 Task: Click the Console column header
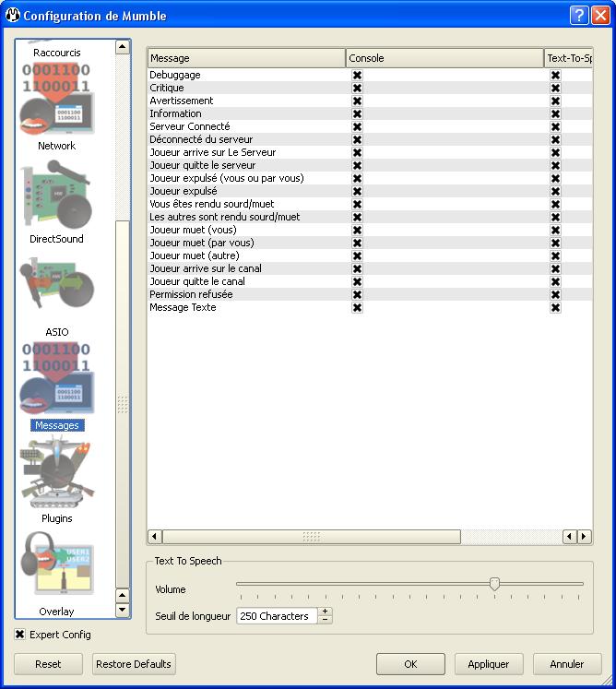coord(444,58)
